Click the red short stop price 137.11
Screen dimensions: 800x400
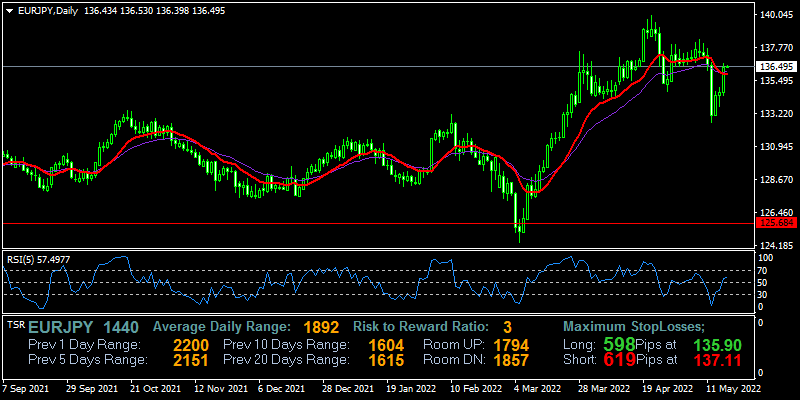pyautogui.click(x=719, y=360)
